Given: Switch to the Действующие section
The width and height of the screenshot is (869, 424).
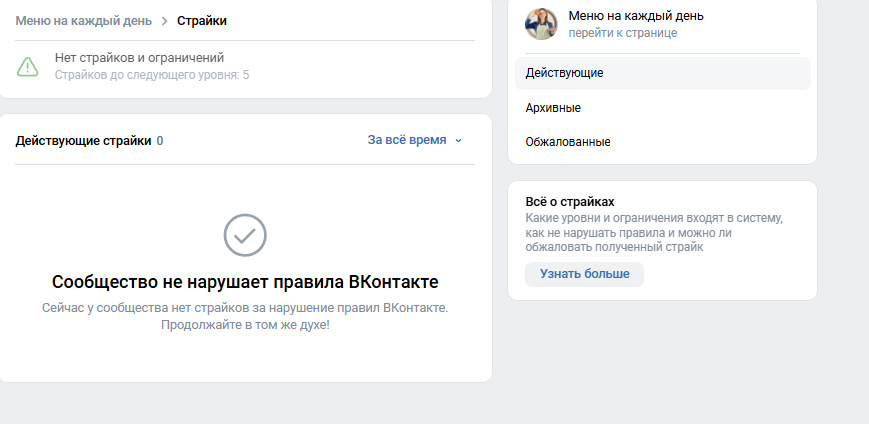Looking at the screenshot, I should [x=564, y=73].
